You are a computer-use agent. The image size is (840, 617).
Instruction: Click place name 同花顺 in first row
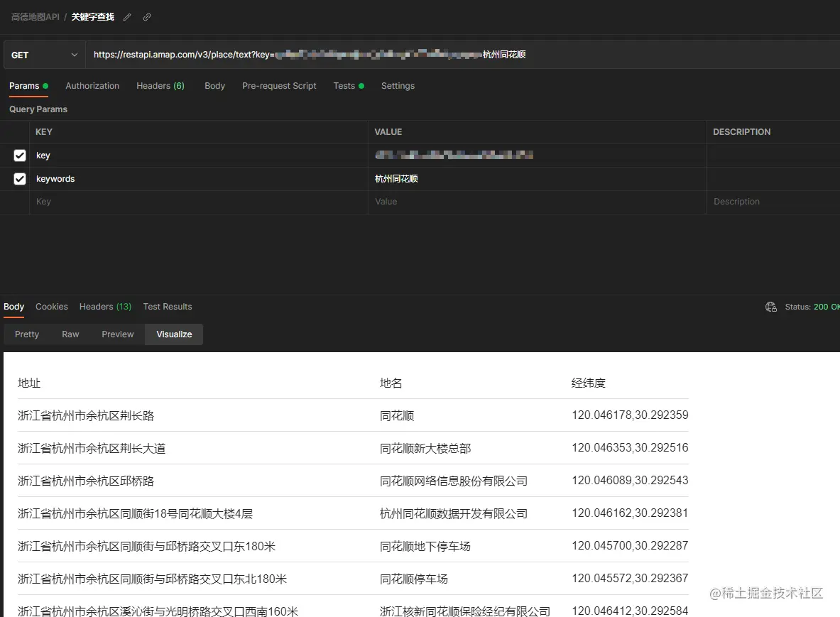pos(397,415)
